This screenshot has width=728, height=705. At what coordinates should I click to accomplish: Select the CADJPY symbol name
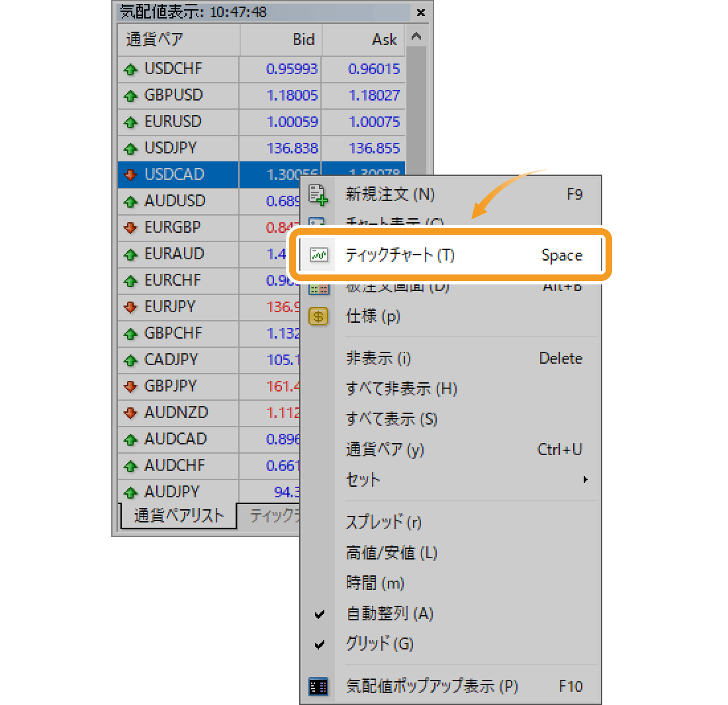[171, 360]
